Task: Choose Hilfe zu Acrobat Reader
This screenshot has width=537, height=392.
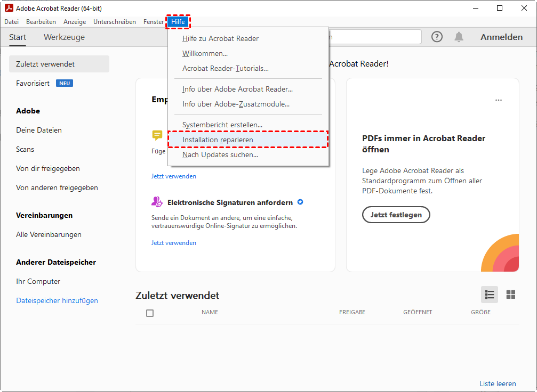Action: [x=248, y=39]
